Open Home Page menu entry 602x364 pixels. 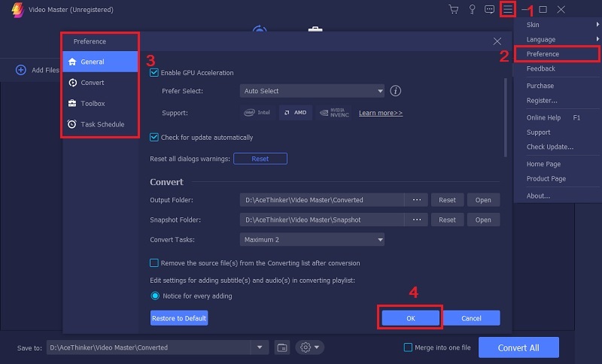click(x=557, y=164)
